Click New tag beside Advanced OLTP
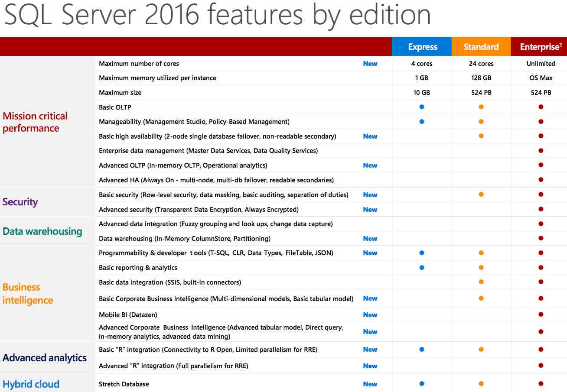Screen dimensions: 567x392 pyautogui.click(x=370, y=165)
